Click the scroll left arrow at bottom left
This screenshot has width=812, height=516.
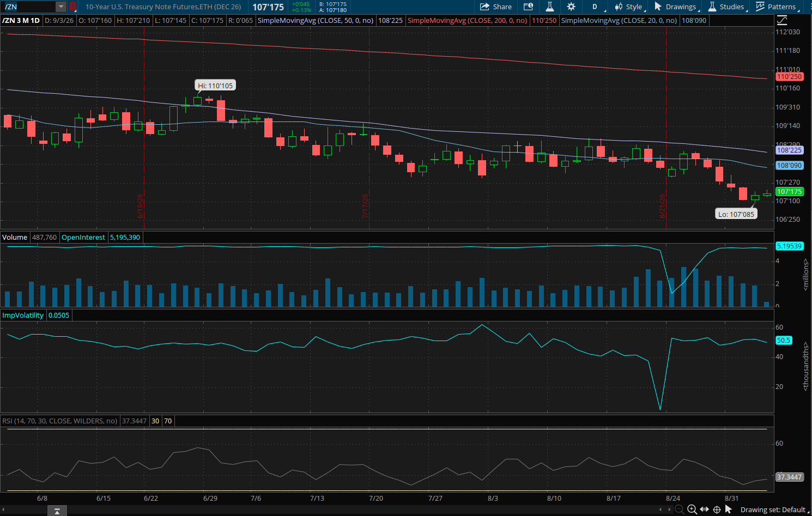click(3, 509)
